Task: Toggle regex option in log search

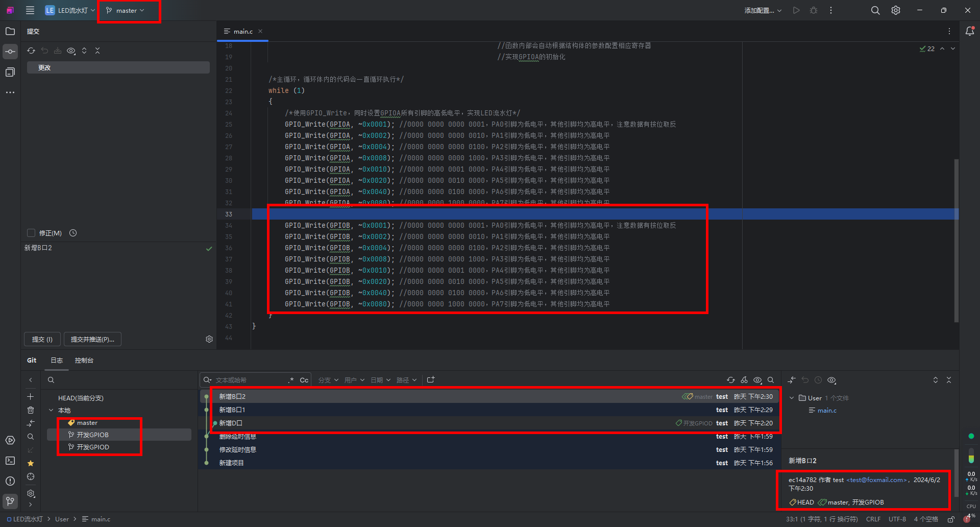Action: coord(291,380)
